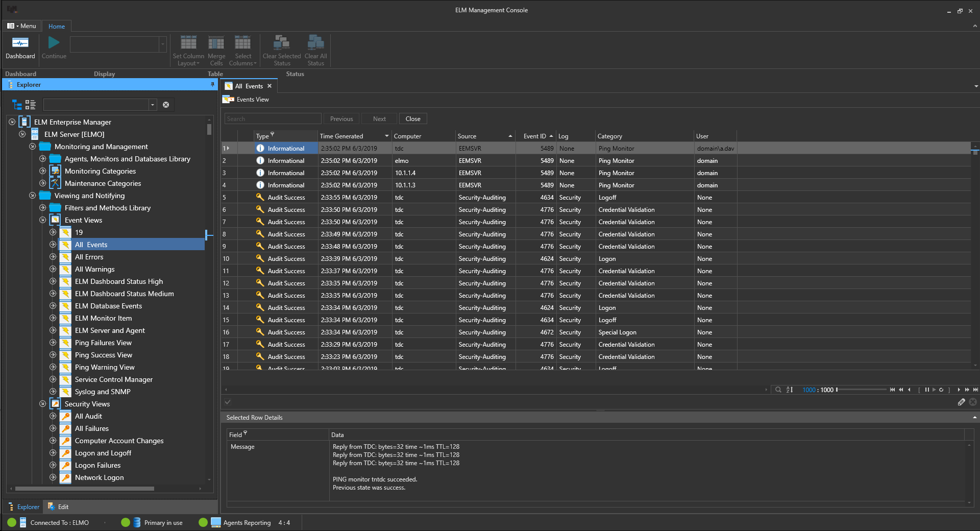Viewport: 980px width, 531px height.
Task: Click the Audit Success key icon in row 5
Action: (260, 197)
